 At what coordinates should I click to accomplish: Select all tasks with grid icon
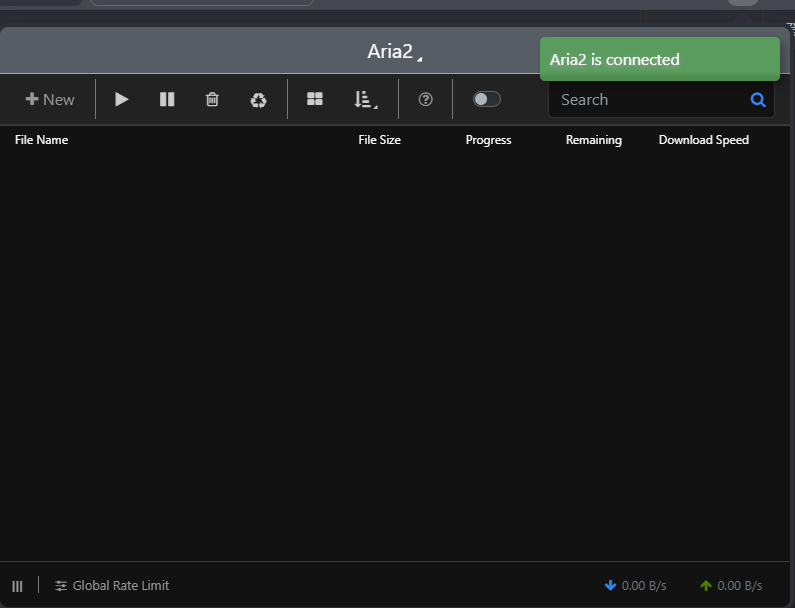[x=315, y=99]
